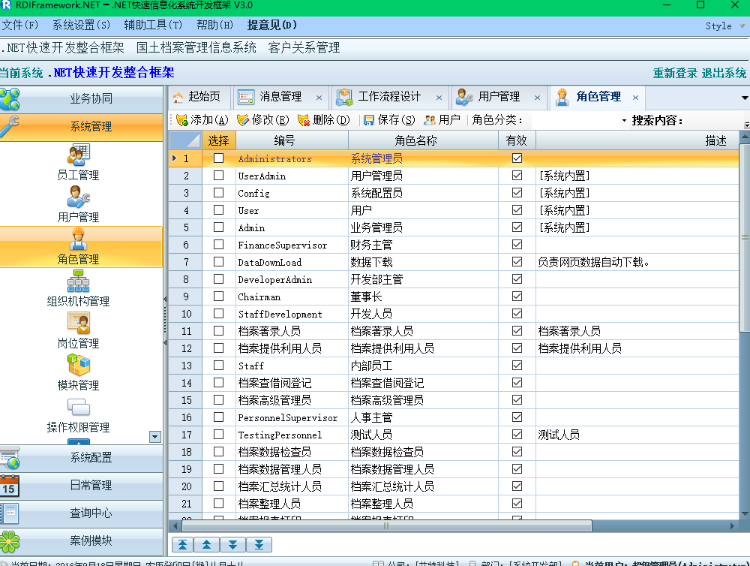Image resolution: width=750 pixels, height=566 pixels.
Task: Click 案例模块 flower icon
Action: 10,541
